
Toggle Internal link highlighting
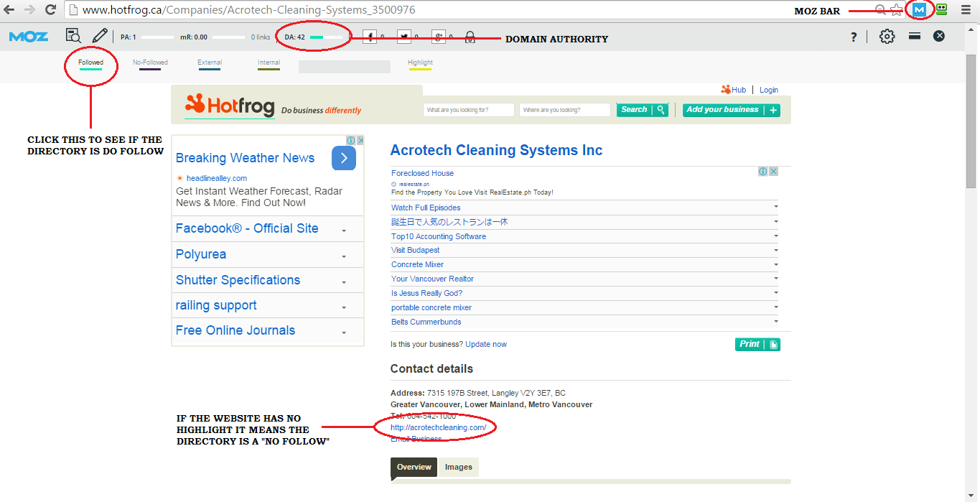coord(269,65)
